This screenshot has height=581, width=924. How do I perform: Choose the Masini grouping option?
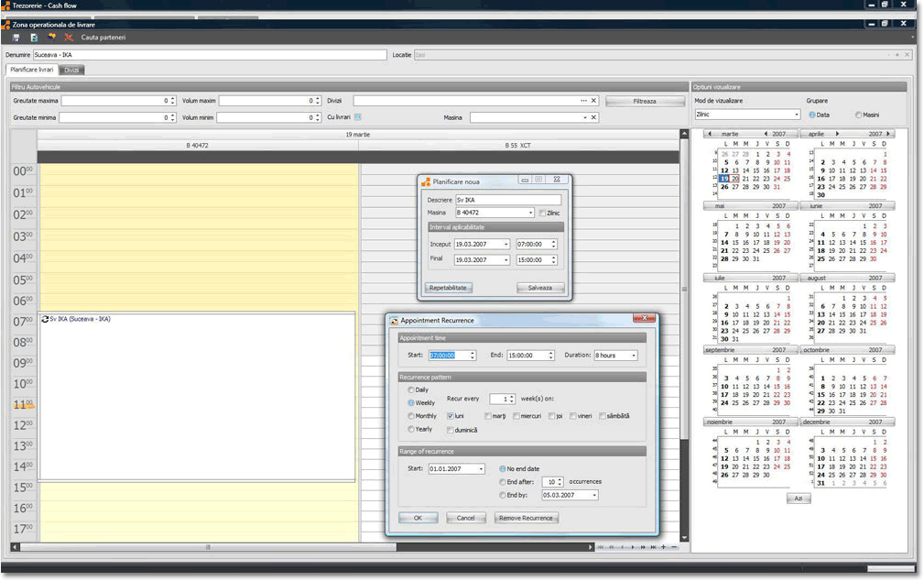click(858, 115)
